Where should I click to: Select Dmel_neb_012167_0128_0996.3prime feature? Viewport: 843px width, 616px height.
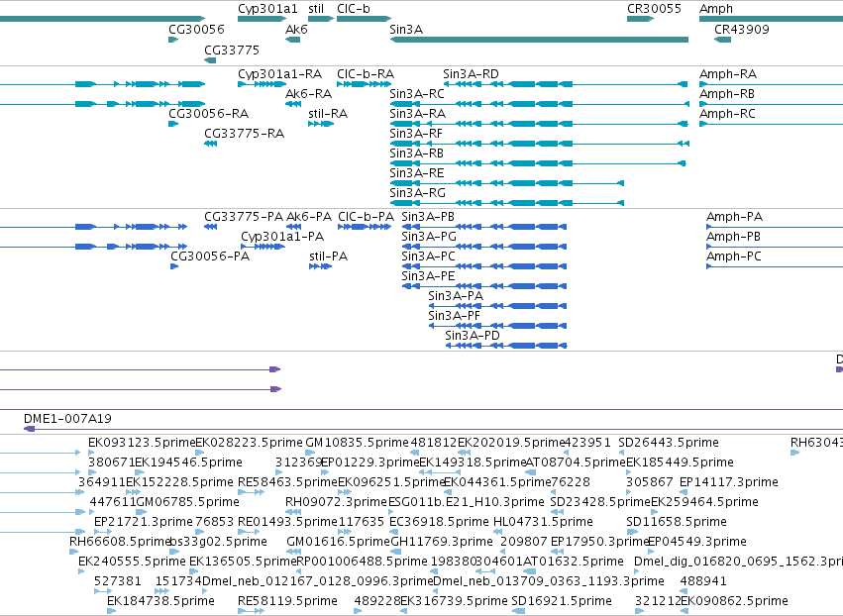tap(317, 581)
